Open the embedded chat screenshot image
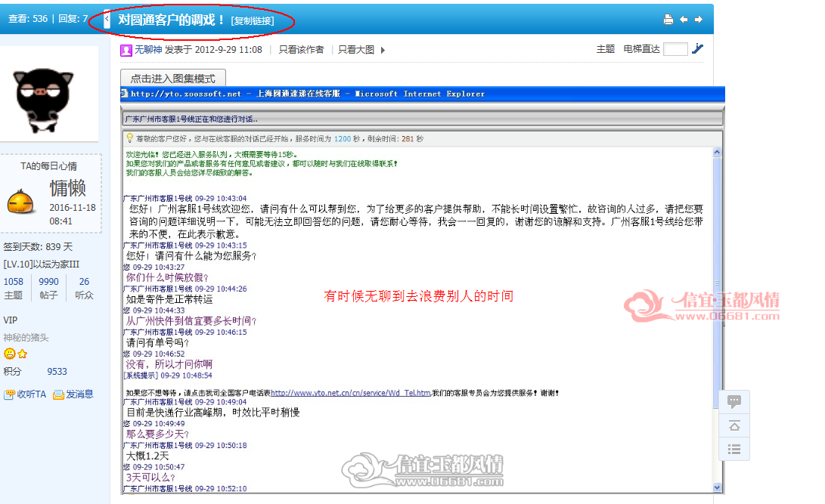 coord(423,290)
